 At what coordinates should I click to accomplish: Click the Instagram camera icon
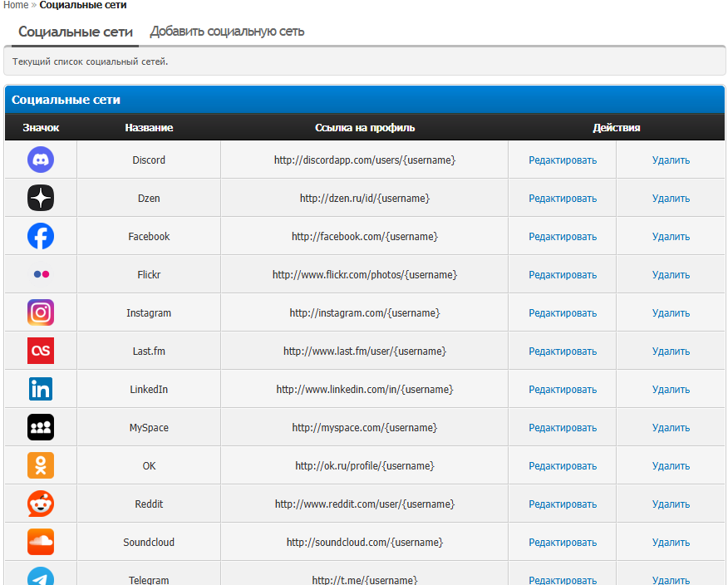[x=41, y=312]
